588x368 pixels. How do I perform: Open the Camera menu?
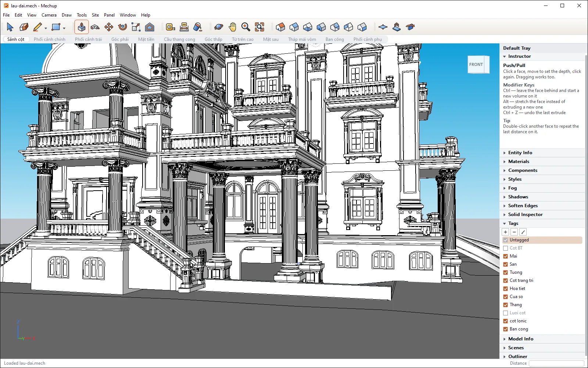pos(49,15)
